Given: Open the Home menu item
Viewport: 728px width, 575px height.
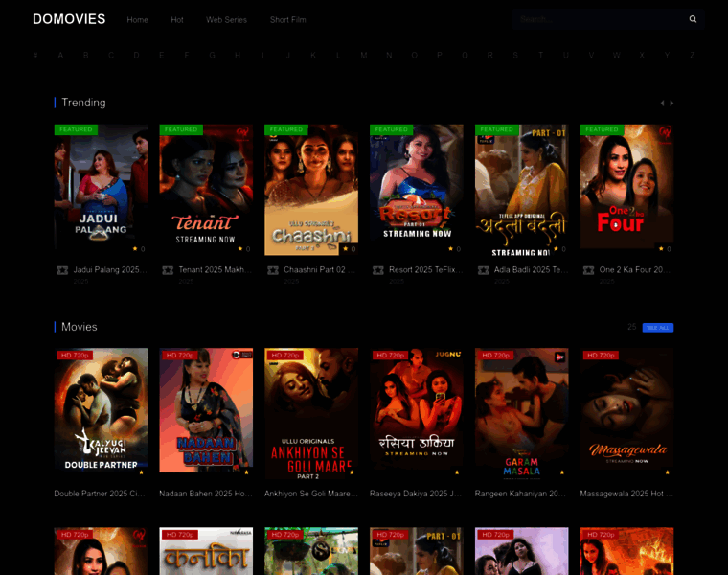Looking at the screenshot, I should (137, 20).
